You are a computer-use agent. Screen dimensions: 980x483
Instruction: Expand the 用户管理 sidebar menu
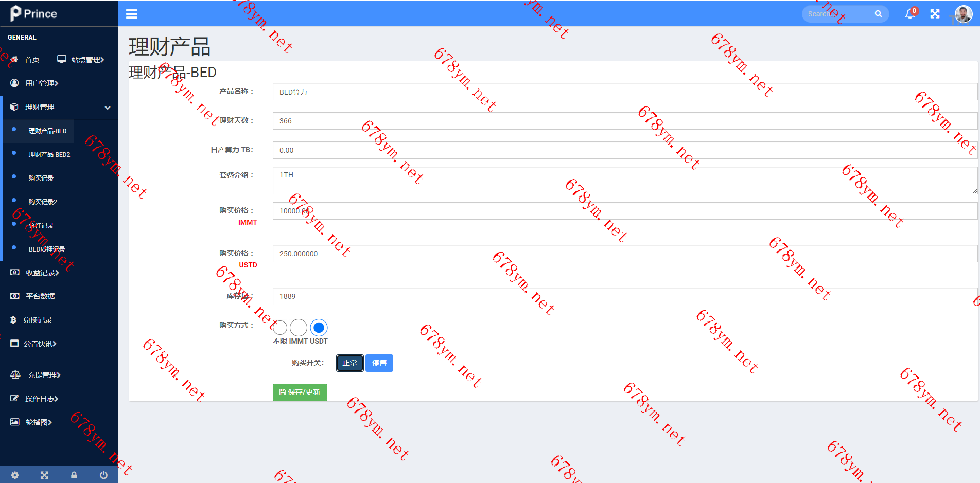42,83
